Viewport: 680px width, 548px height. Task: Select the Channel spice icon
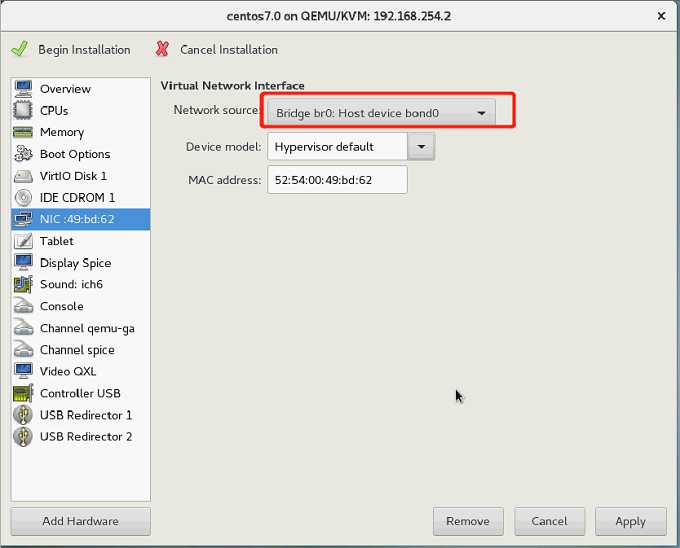pos(23,349)
